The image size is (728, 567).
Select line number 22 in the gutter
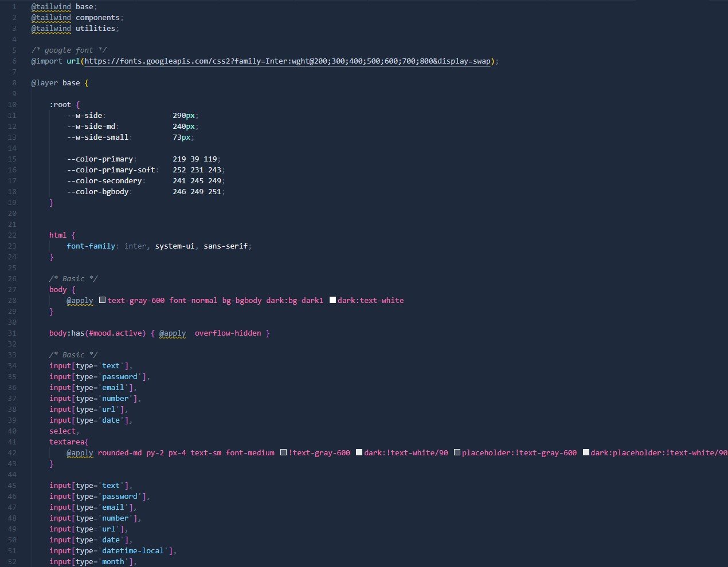(x=12, y=235)
